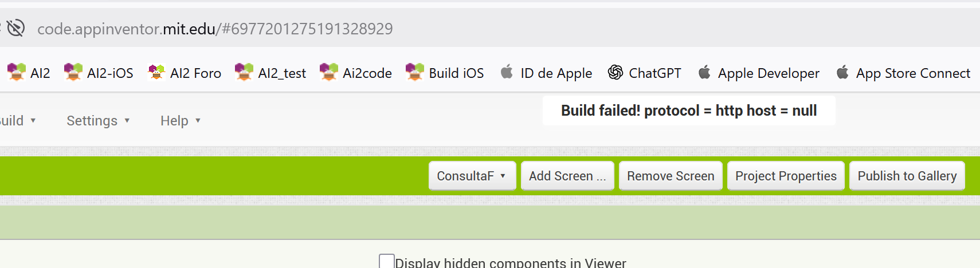Viewport: 980px width, 268px height.
Task: Click the Add Screen button
Action: [x=567, y=176]
